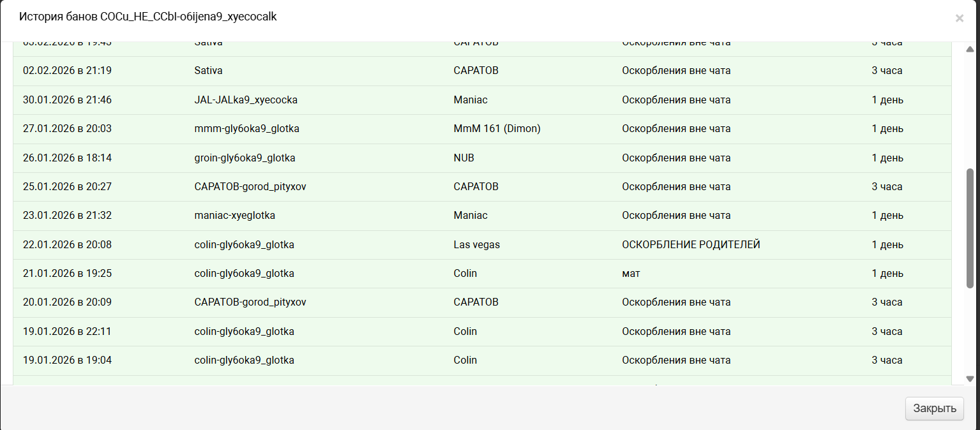Click the dialog title История банов
The width and height of the screenshot is (980, 430).
click(x=147, y=17)
